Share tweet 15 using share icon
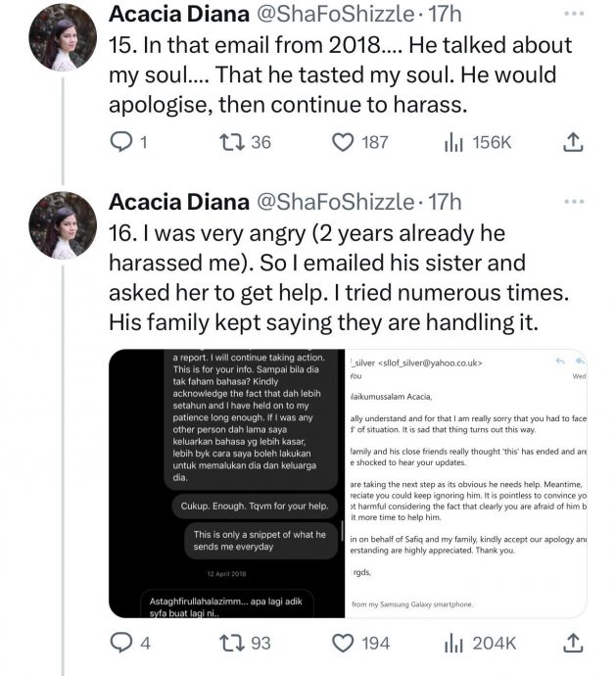Viewport: 616px width, 676px height. coord(573,143)
